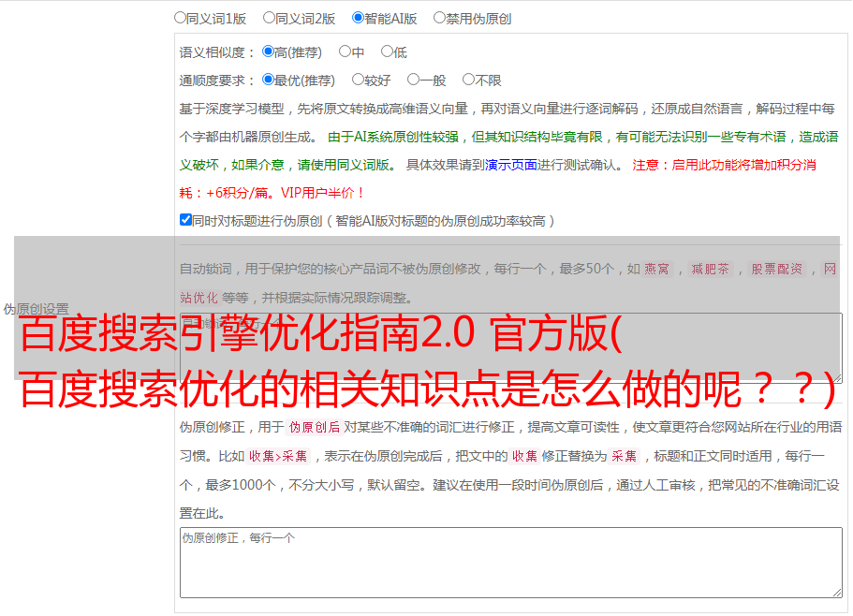Open the 演示页面 link

pos(510,165)
